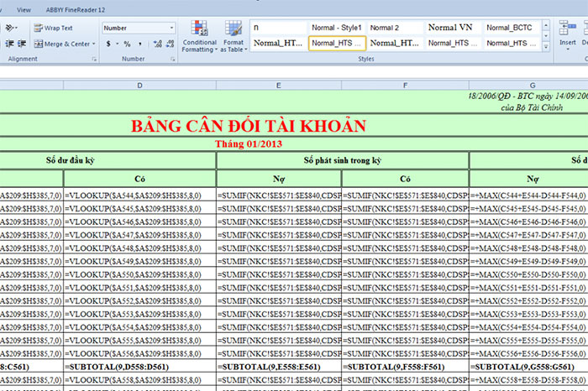Viewport: 588px width, 391px height.
Task: Open Alignment dialog launcher
Action: click(94, 60)
